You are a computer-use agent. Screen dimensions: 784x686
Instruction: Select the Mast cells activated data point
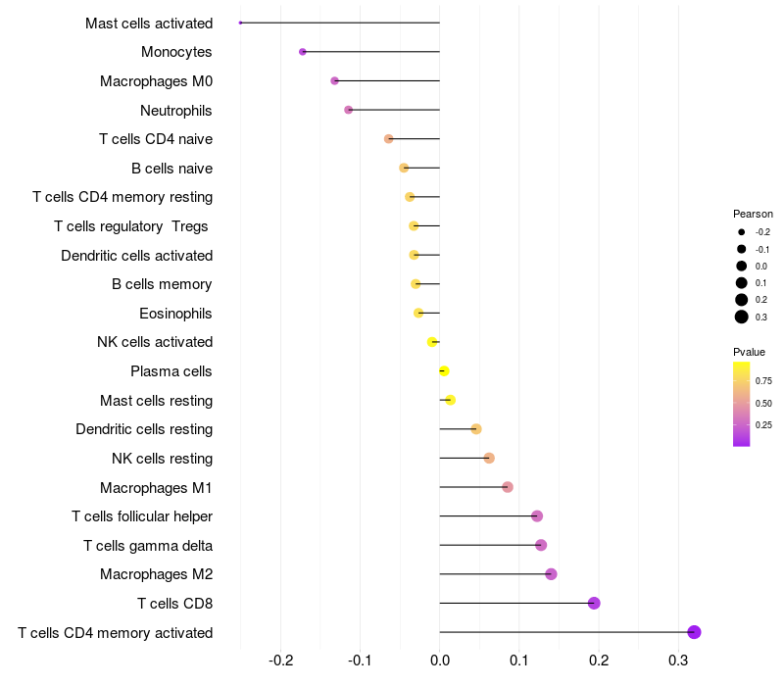241,23
